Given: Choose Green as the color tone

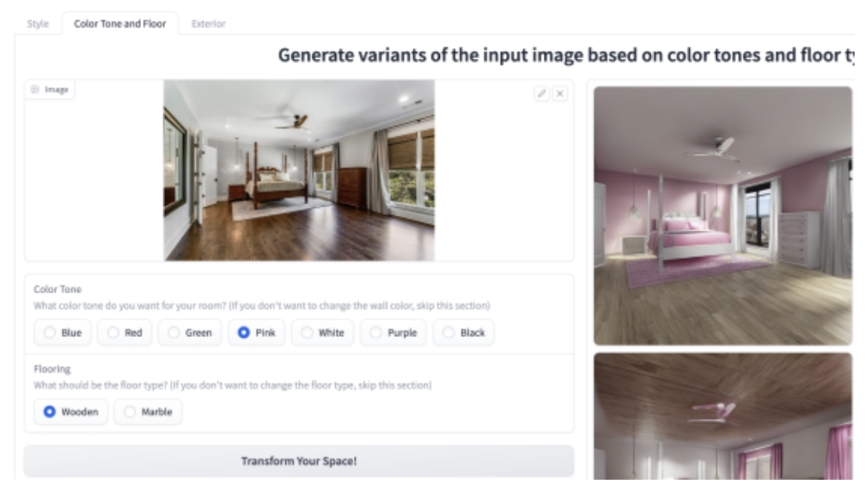Looking at the screenshot, I should tap(190, 332).
